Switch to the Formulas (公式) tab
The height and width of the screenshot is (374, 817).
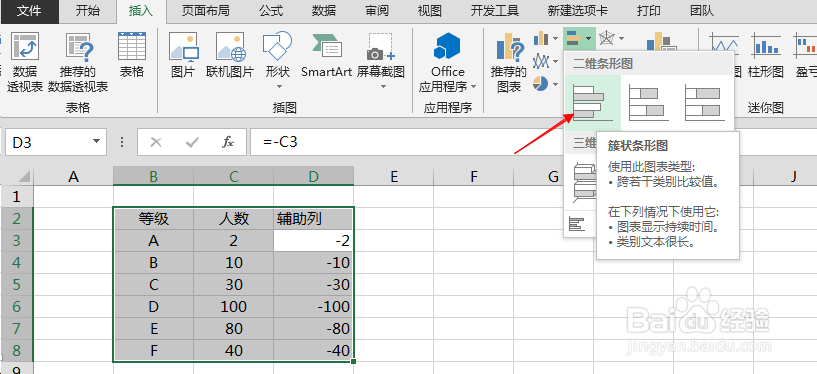[x=271, y=10]
